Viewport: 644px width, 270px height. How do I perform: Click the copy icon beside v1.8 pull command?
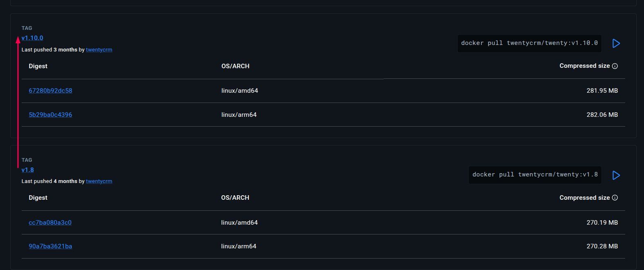click(616, 175)
